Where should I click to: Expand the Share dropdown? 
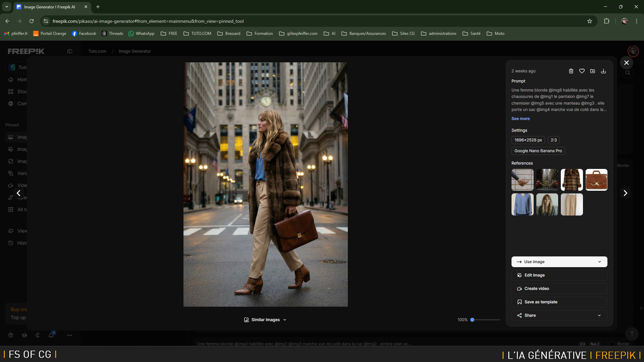pos(599,315)
